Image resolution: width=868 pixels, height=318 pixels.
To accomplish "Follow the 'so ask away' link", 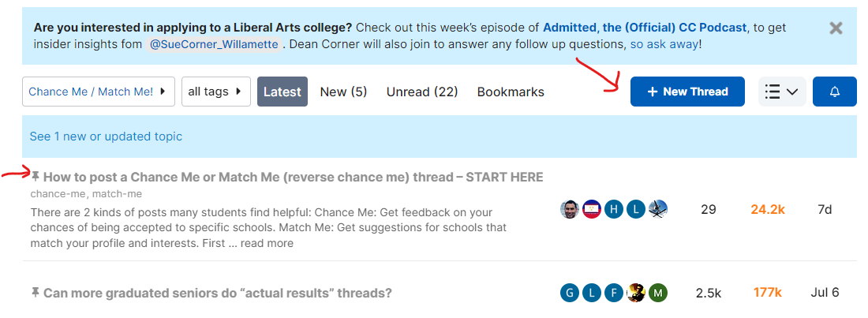I will pos(664,44).
